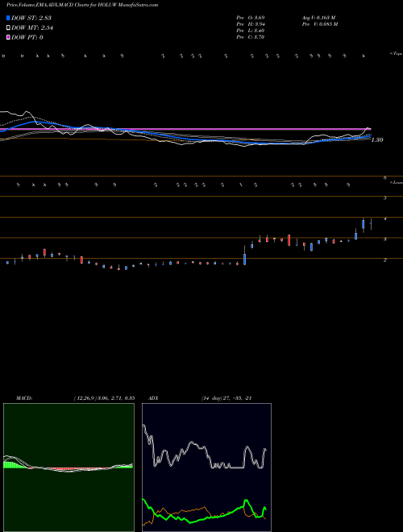Click the 'DOW ST: 2.83' legend label
The width and height of the screenshot is (403, 532).
[31, 18]
